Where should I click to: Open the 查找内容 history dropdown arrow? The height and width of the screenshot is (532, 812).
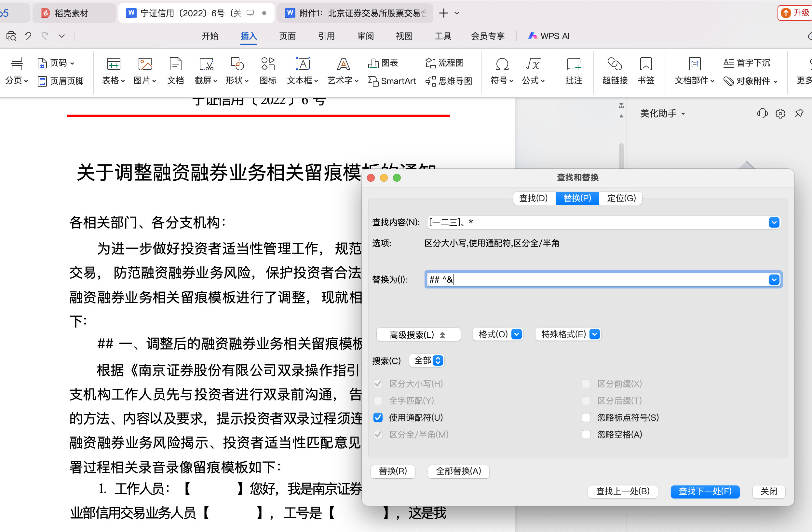[774, 222]
